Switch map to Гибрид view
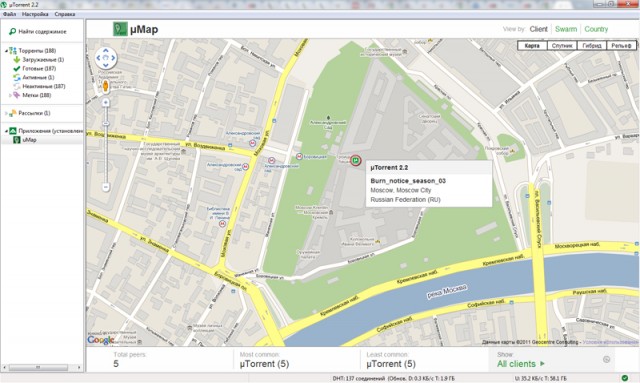The width and height of the screenshot is (640, 383). [x=592, y=46]
